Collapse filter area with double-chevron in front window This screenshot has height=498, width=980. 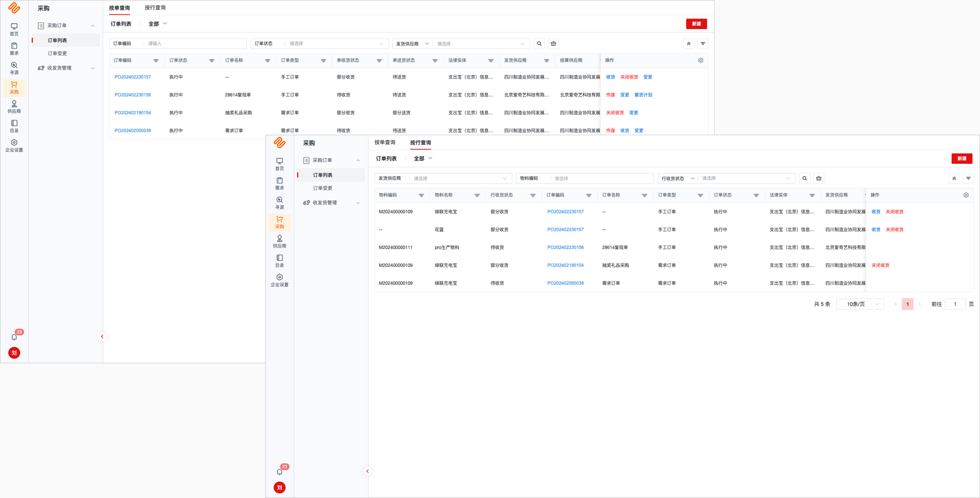(954, 179)
